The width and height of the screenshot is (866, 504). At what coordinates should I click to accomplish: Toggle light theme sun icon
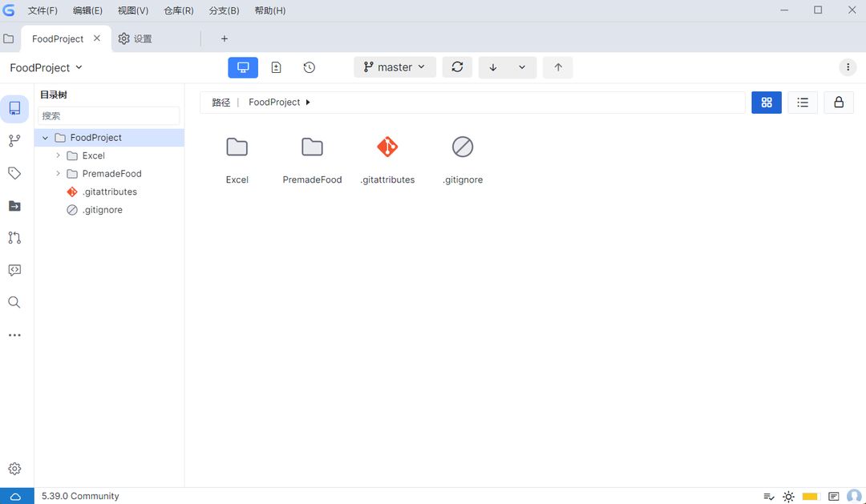tap(789, 497)
